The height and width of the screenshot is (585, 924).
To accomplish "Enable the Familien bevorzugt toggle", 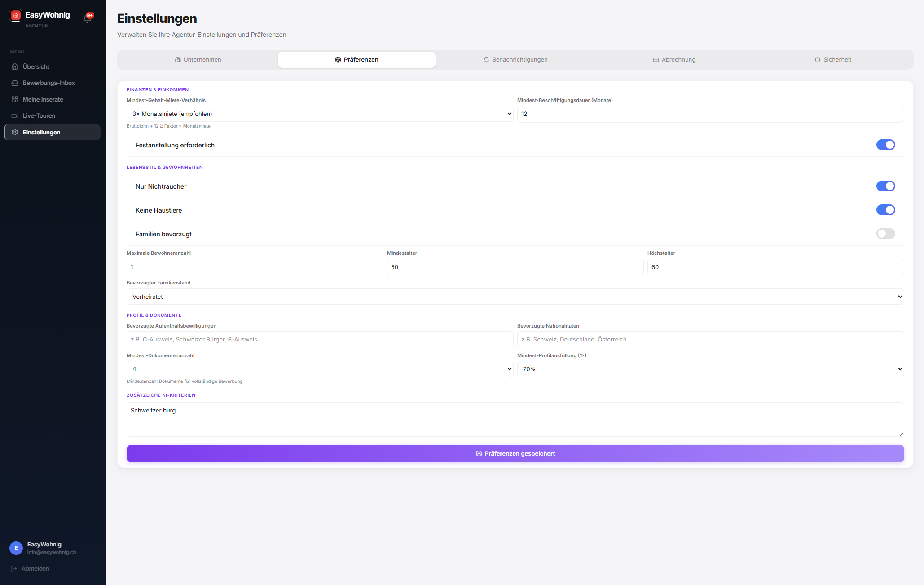I will tap(885, 234).
